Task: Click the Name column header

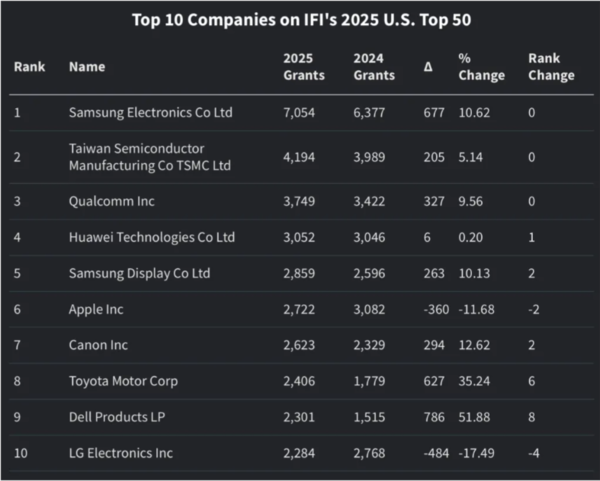Action: click(87, 67)
